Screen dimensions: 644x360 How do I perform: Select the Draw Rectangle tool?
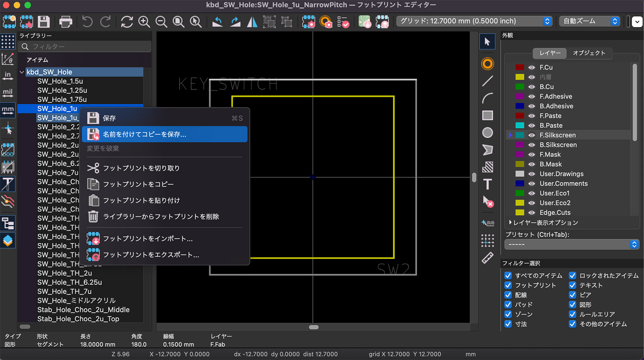487,116
